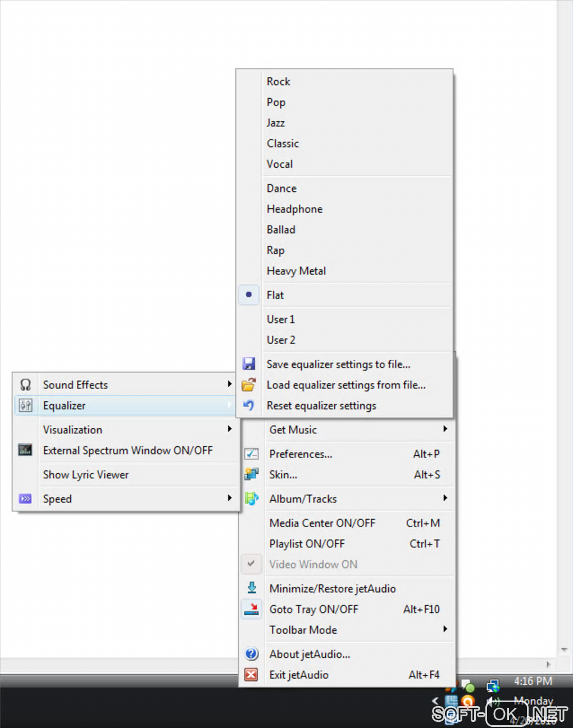Click the Goto Tray icon
This screenshot has width=573, height=728.
252,609
